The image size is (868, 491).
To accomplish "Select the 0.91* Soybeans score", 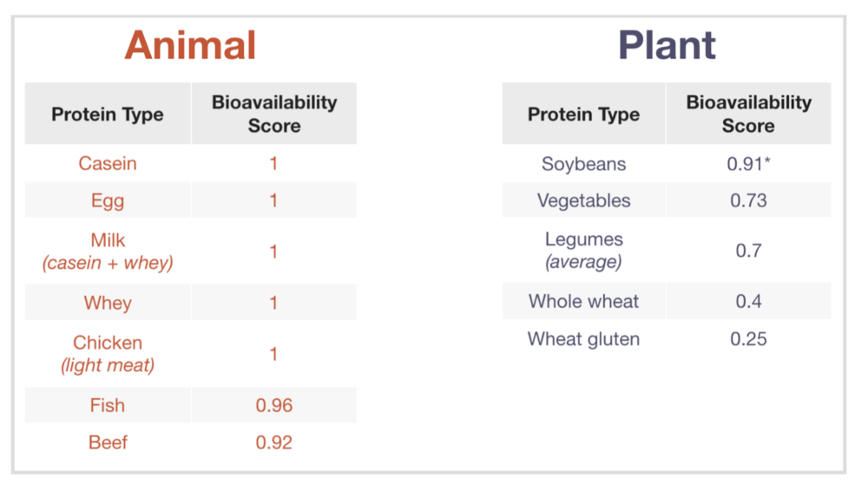I will click(x=748, y=164).
